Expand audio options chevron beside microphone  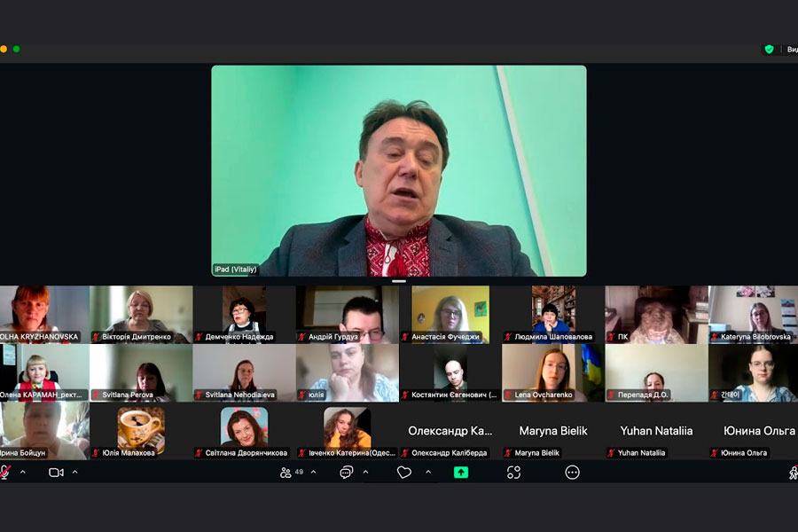(23, 473)
